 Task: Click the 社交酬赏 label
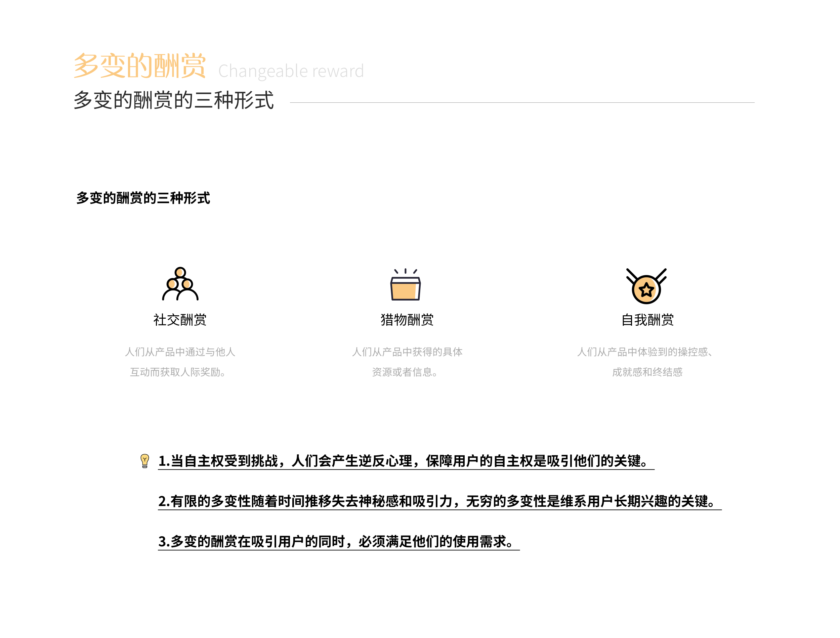[180, 320]
